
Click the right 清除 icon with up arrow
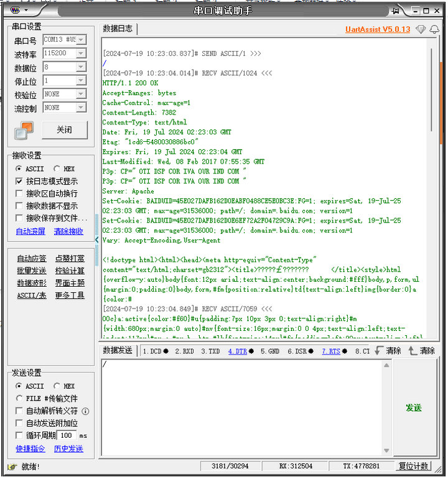(x=412, y=351)
